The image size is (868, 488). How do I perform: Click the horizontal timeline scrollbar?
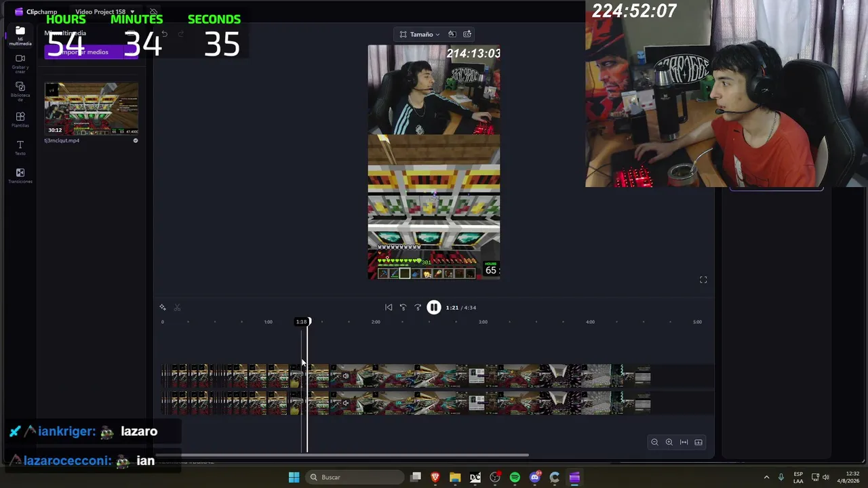tap(342, 455)
